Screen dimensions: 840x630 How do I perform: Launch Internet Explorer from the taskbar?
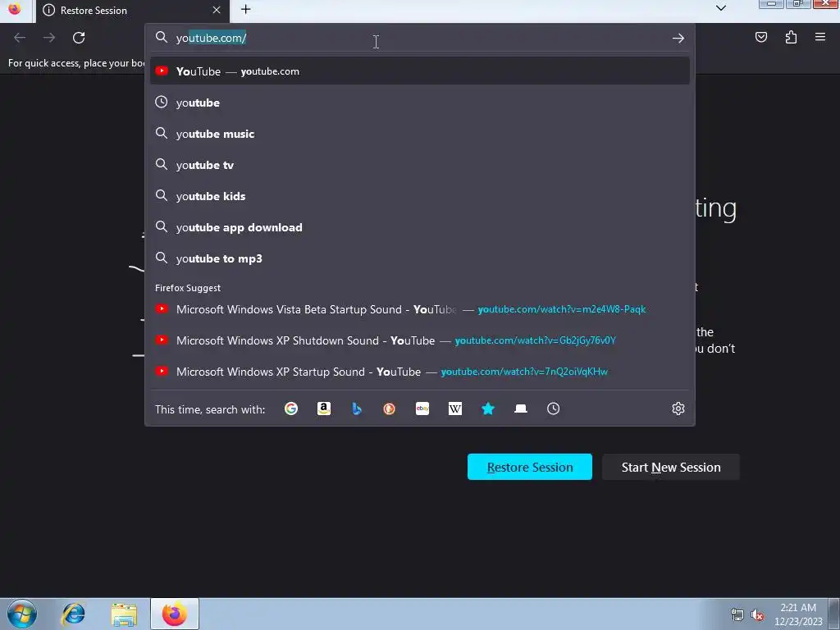click(73, 614)
